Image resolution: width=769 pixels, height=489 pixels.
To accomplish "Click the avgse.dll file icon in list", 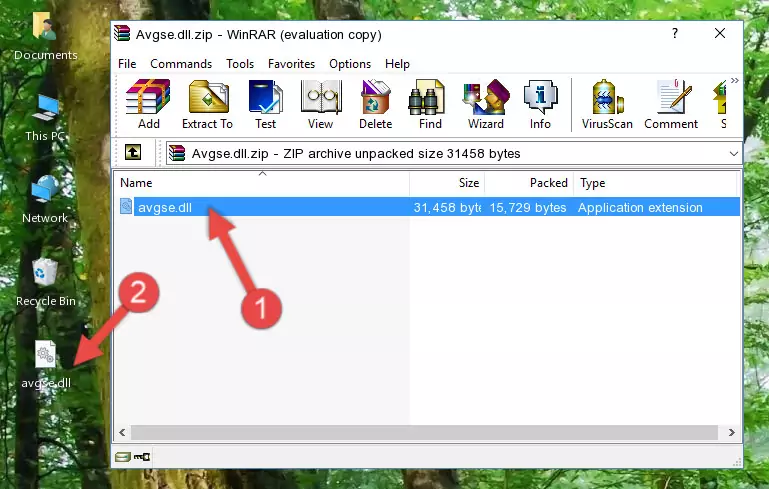I will [x=126, y=206].
